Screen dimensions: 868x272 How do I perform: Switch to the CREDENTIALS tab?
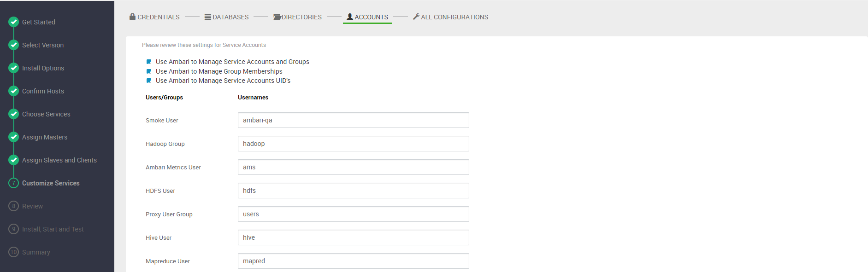(154, 17)
